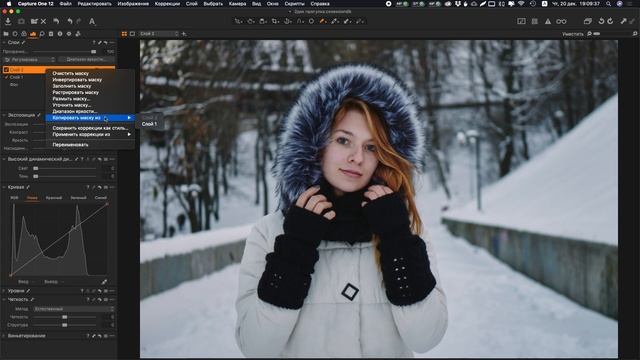Click the Spotlight search icon in menu bar
The width and height of the screenshot is (640, 360).
point(609,4)
